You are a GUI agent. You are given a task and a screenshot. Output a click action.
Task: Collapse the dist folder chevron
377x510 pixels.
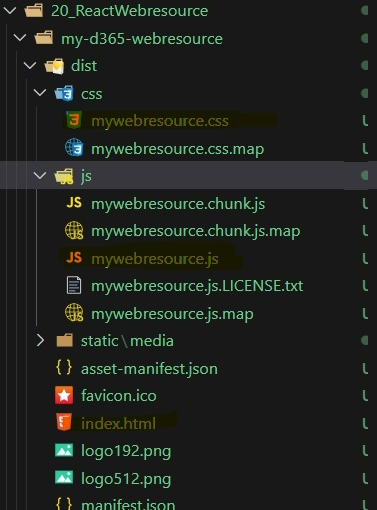[x=30, y=65]
